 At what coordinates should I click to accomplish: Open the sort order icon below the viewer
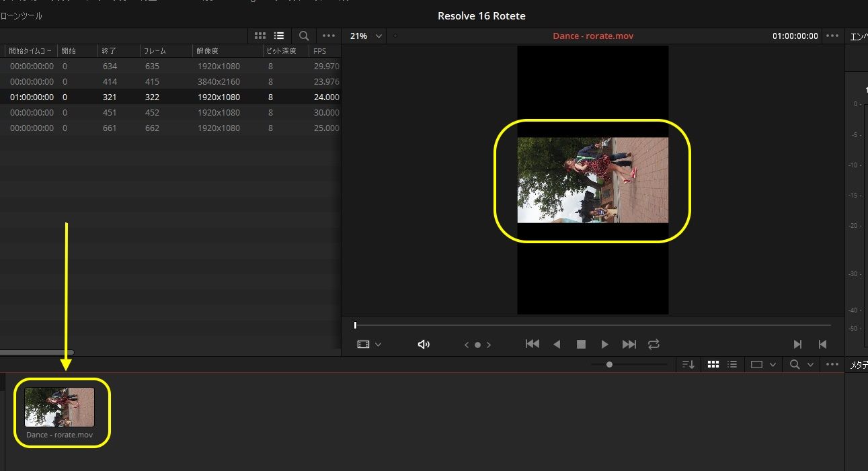(x=687, y=363)
